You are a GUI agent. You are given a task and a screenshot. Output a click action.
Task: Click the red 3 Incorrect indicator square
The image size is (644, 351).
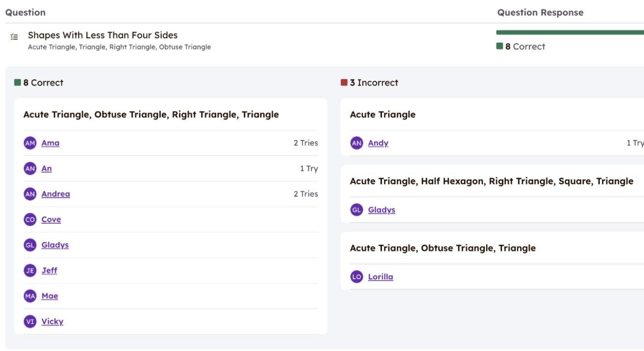click(x=344, y=83)
